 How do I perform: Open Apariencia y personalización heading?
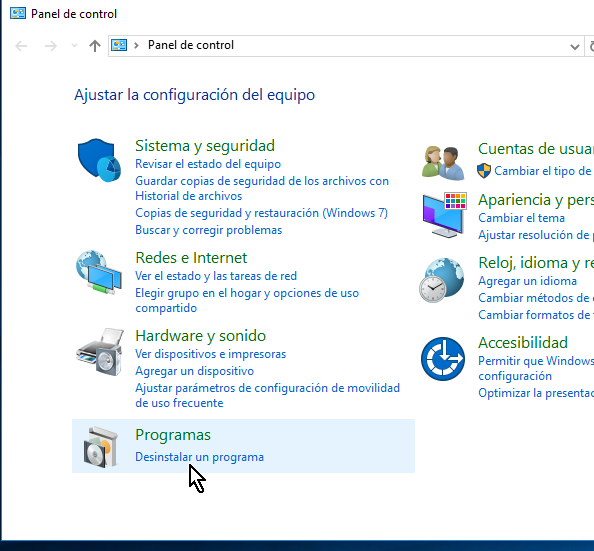(x=536, y=200)
